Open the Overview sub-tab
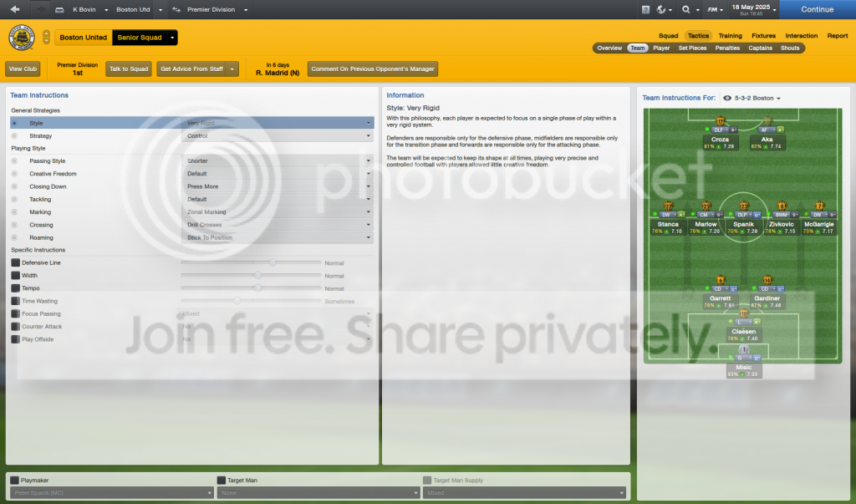Viewport: 856px width, 504px height. (x=609, y=48)
